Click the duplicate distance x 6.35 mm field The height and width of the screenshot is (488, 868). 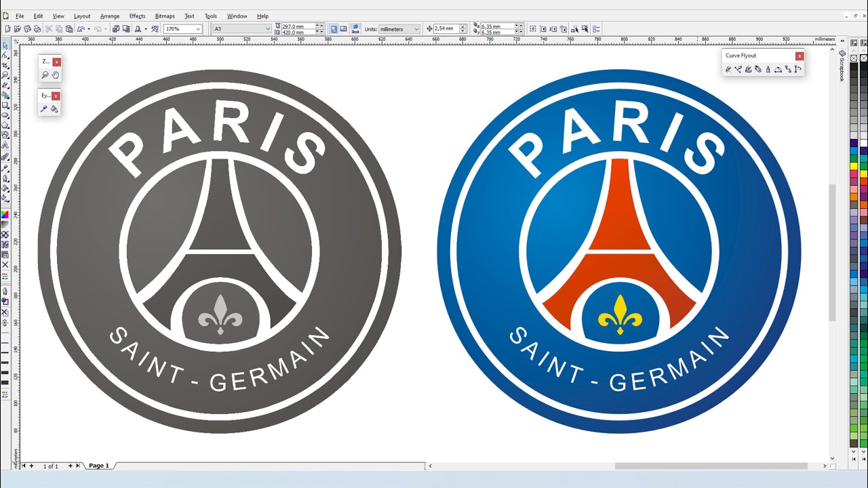(x=498, y=26)
